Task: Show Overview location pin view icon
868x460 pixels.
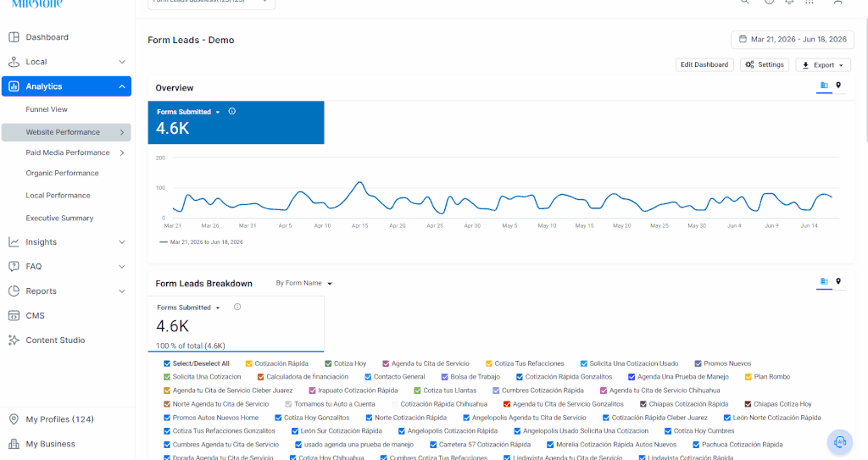Action: (838, 86)
